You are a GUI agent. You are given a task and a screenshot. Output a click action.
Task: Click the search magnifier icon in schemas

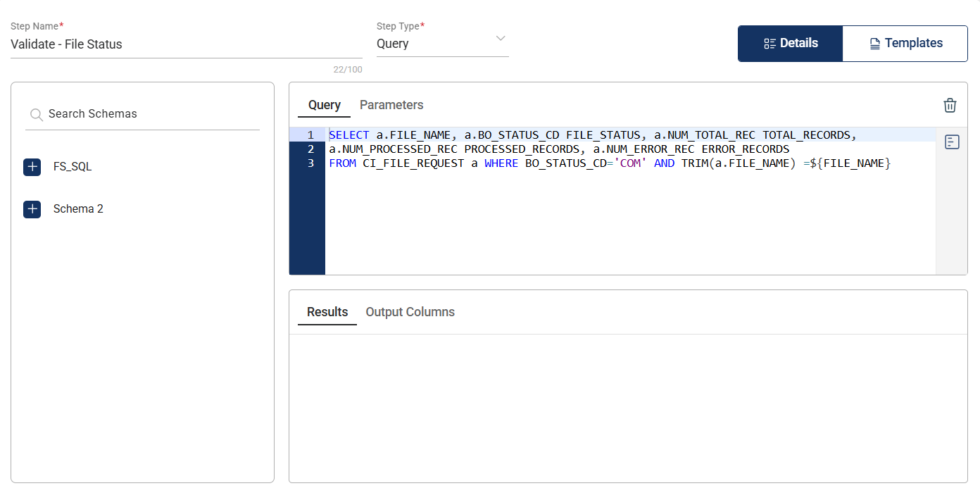tap(37, 115)
